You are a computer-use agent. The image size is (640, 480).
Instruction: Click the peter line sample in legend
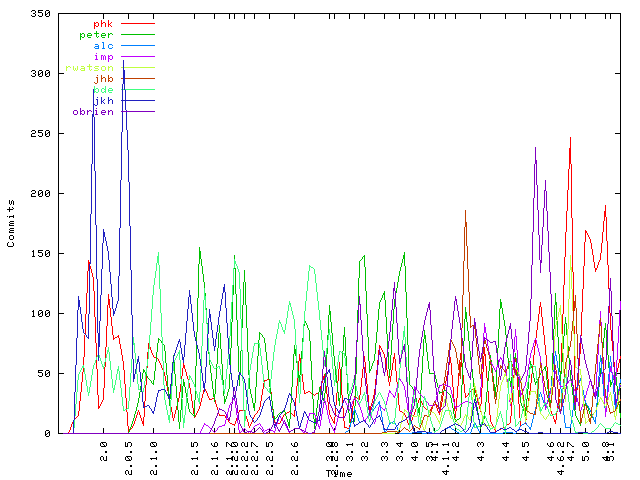pyautogui.click(x=138, y=35)
